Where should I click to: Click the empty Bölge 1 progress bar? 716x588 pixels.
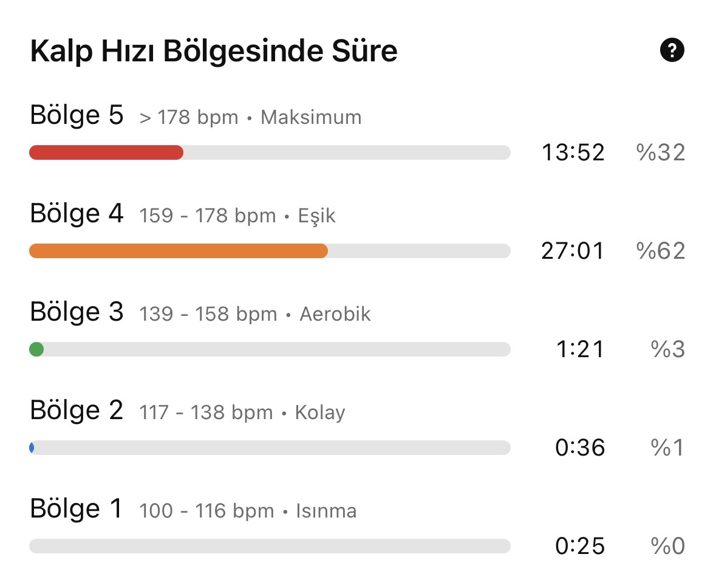pos(270,546)
